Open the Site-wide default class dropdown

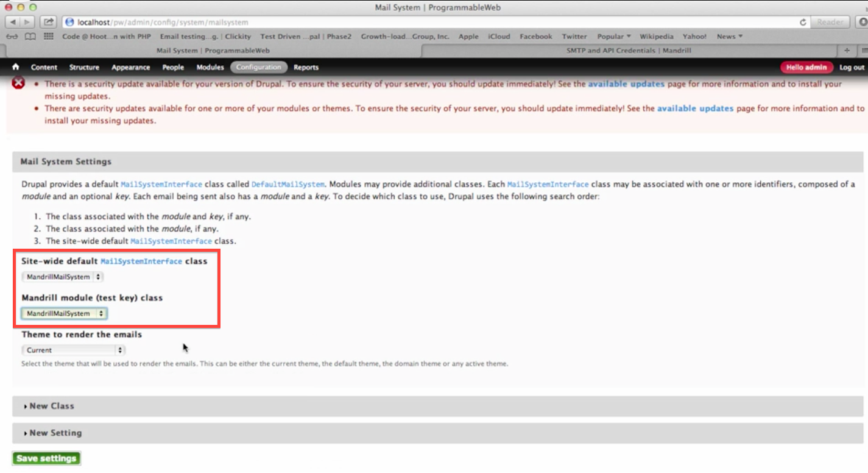[x=62, y=277]
